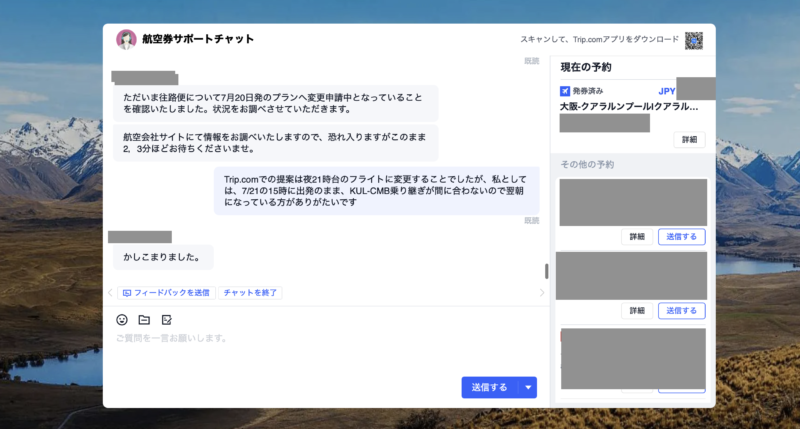
Task: Click チャットを終了 button
Action: (250, 293)
